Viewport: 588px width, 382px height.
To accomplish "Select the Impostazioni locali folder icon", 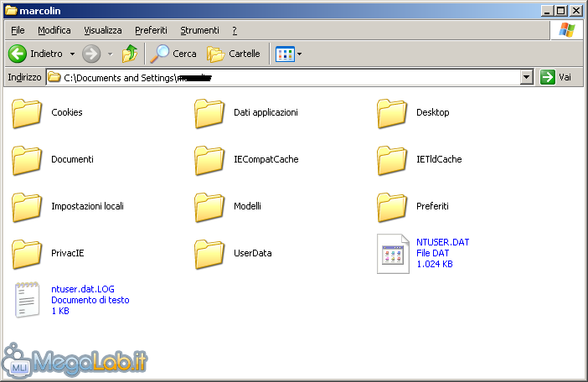I will pyautogui.click(x=27, y=207).
